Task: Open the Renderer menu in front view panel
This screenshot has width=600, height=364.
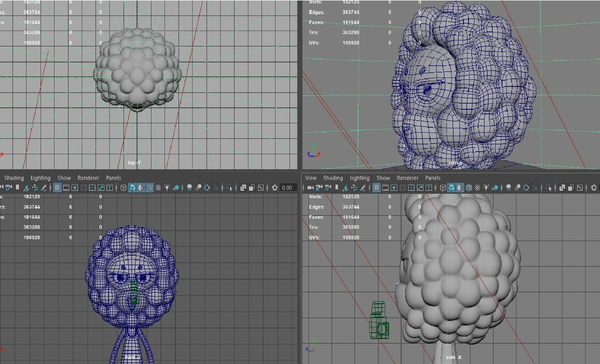Action: (x=88, y=178)
